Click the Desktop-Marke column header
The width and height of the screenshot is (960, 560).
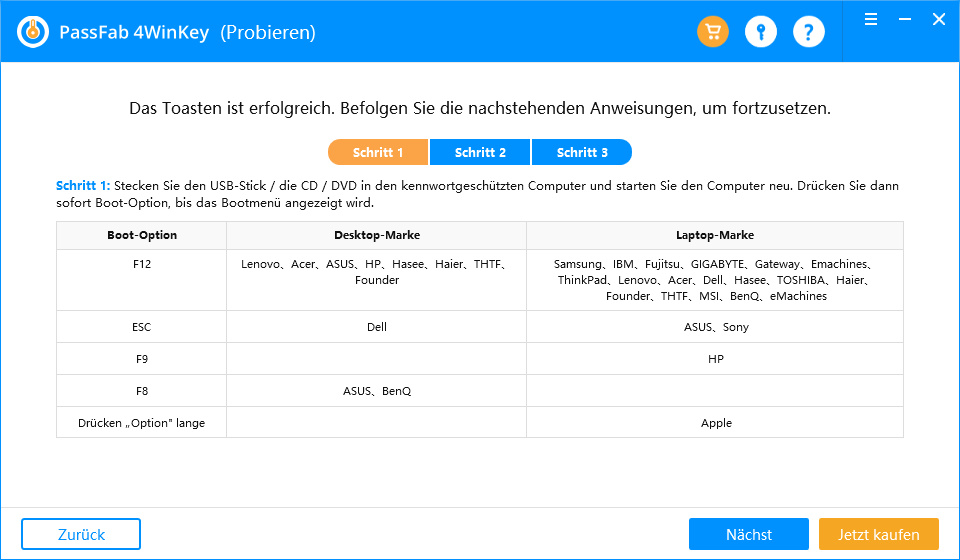376,235
